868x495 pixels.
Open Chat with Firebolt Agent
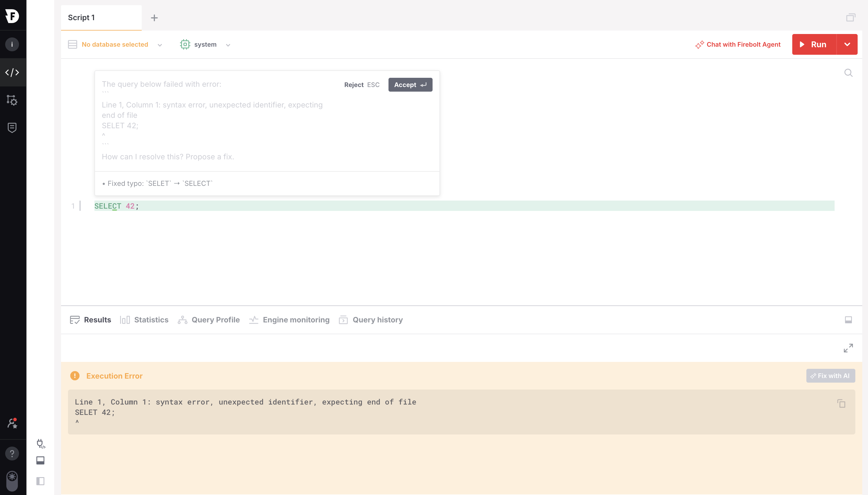pyautogui.click(x=738, y=45)
